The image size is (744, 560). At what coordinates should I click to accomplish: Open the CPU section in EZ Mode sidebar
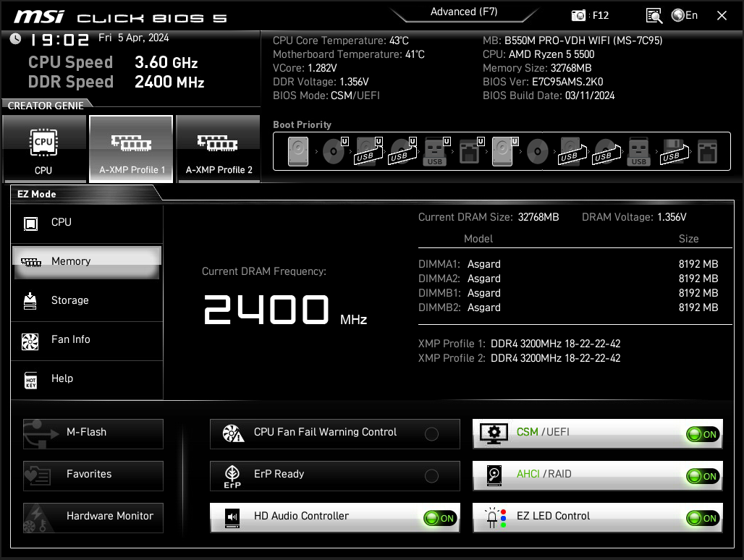pyautogui.click(x=87, y=222)
